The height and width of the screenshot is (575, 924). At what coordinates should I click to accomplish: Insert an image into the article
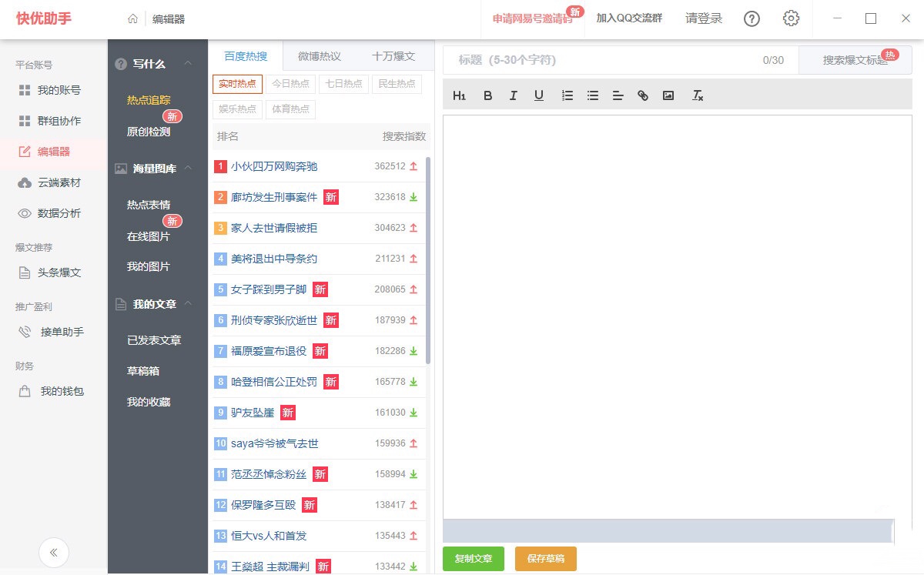[668, 95]
